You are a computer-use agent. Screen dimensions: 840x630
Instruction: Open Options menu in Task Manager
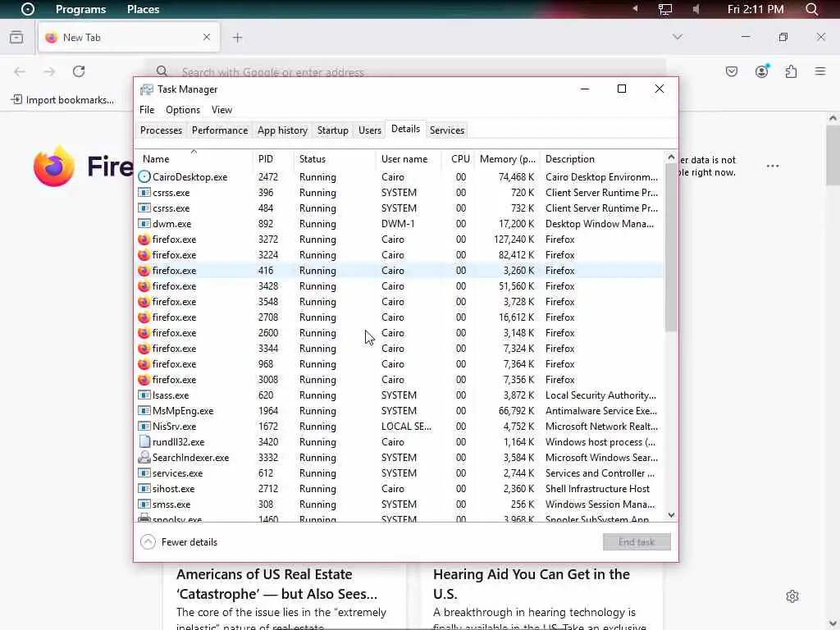click(183, 110)
